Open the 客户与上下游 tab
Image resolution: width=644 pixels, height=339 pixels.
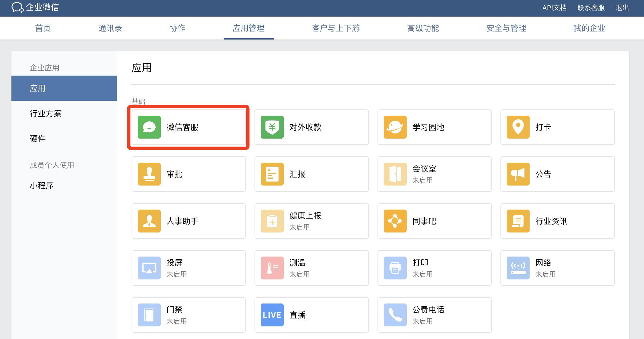[336, 28]
